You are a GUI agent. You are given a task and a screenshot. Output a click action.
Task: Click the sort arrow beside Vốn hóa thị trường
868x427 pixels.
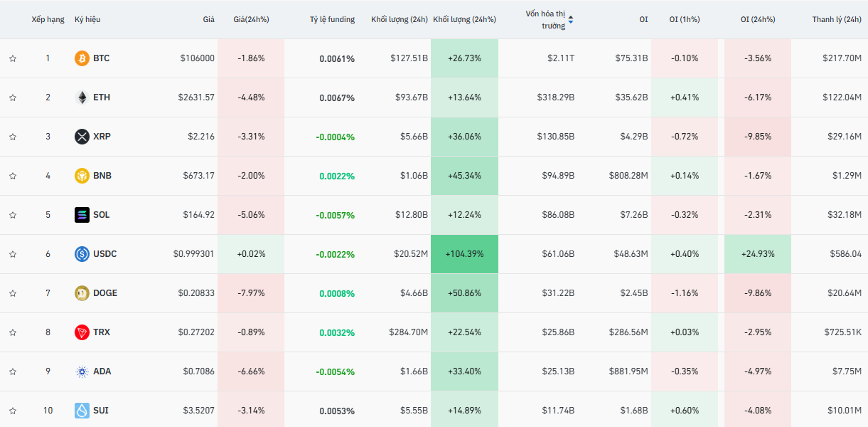pyautogui.click(x=571, y=20)
